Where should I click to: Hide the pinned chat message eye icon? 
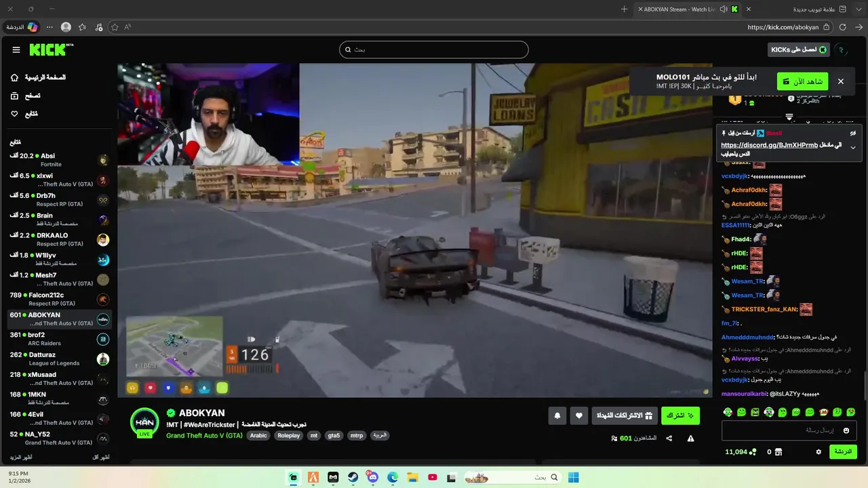click(853, 133)
